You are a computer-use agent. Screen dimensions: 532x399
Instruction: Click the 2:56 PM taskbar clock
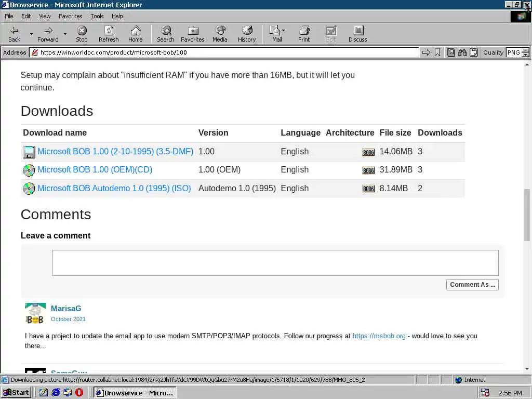click(x=510, y=393)
